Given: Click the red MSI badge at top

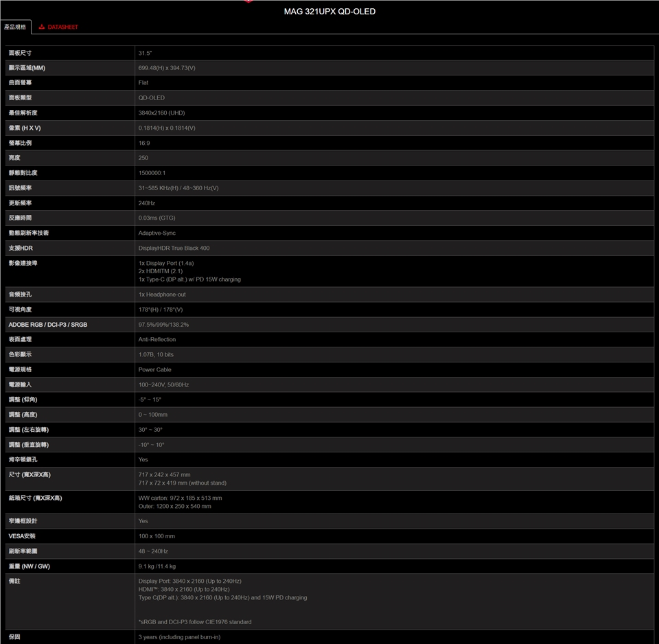Looking at the screenshot, I should 248,1.
